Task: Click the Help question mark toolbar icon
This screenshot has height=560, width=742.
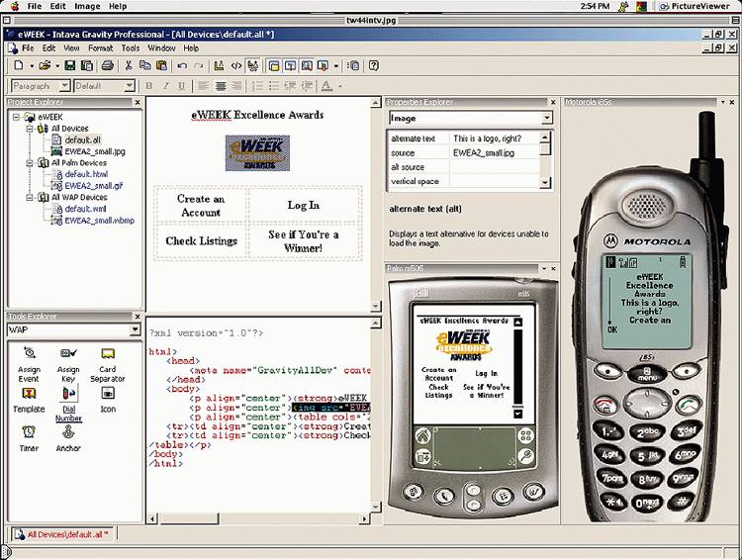Action: point(374,65)
